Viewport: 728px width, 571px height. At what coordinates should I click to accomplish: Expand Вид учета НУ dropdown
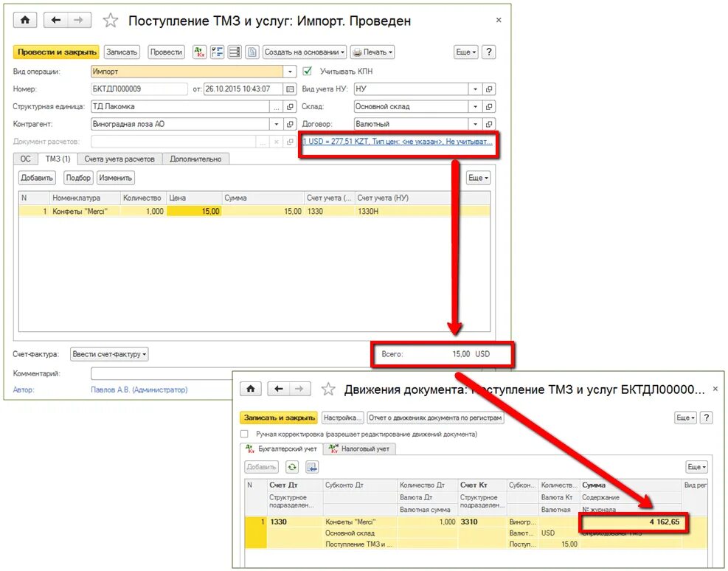[x=476, y=89]
